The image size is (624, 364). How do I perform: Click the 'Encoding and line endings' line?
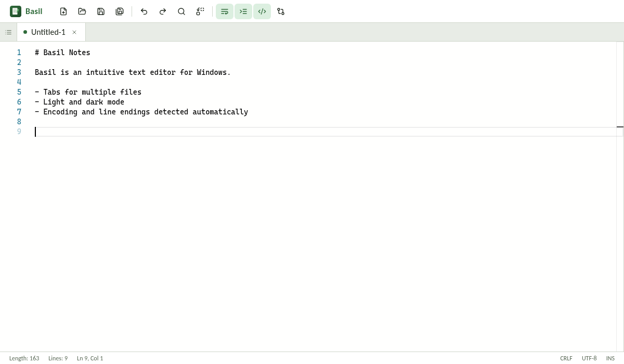(141, 112)
